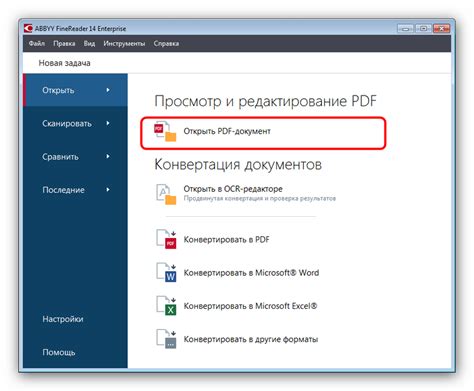Minimize the FineReader window
474x391 pixels.
pos(405,29)
